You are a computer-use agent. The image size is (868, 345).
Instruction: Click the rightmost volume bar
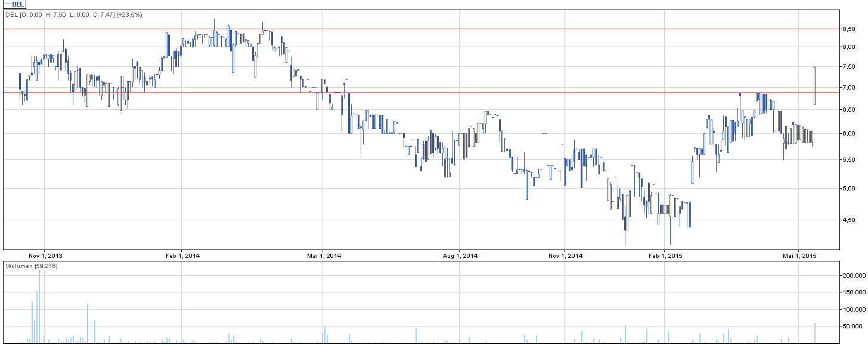click(814, 333)
